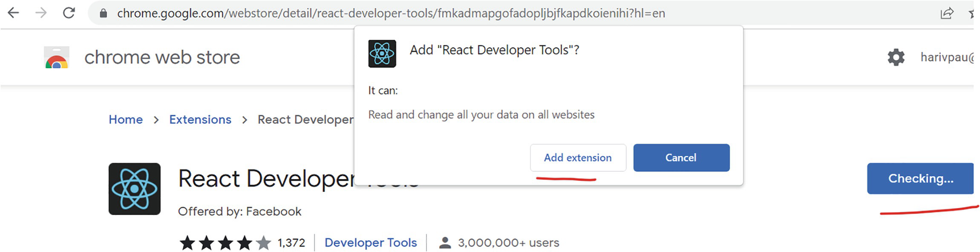Open site info via lock icon
The width and height of the screenshot is (980, 252).
click(x=103, y=13)
